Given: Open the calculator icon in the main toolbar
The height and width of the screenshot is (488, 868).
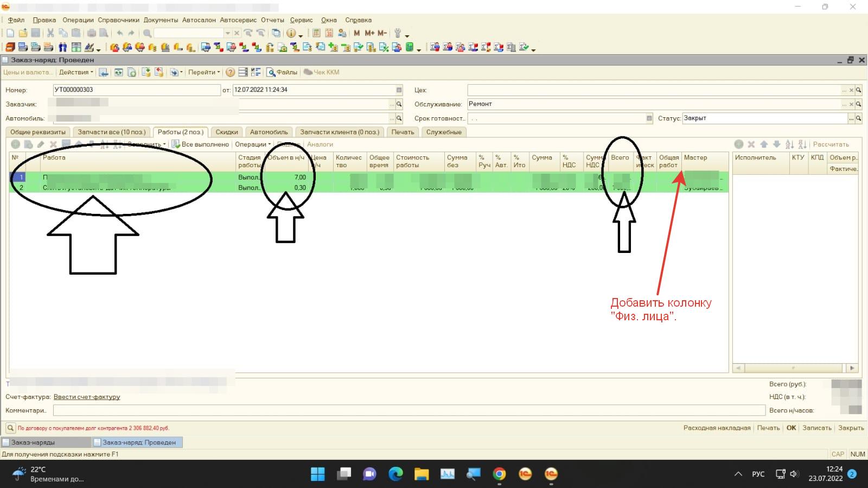Looking at the screenshot, I should tap(316, 33).
